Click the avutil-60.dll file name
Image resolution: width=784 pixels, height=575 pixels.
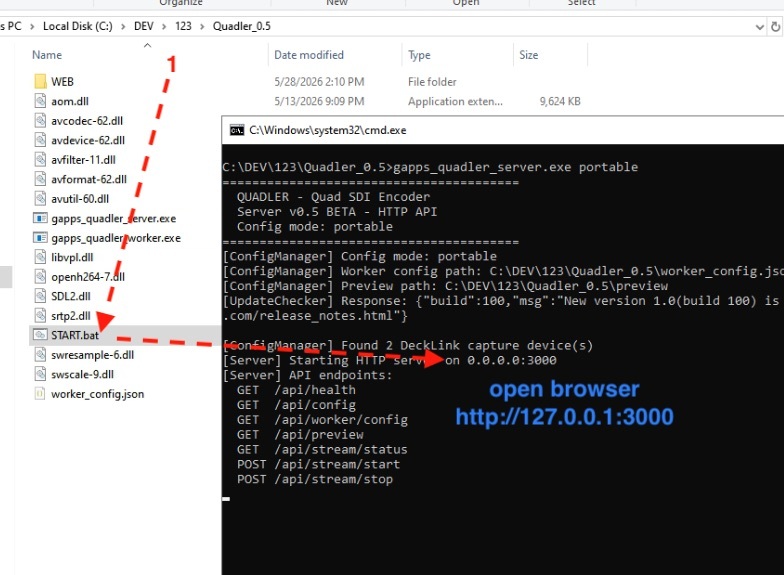click(80, 198)
